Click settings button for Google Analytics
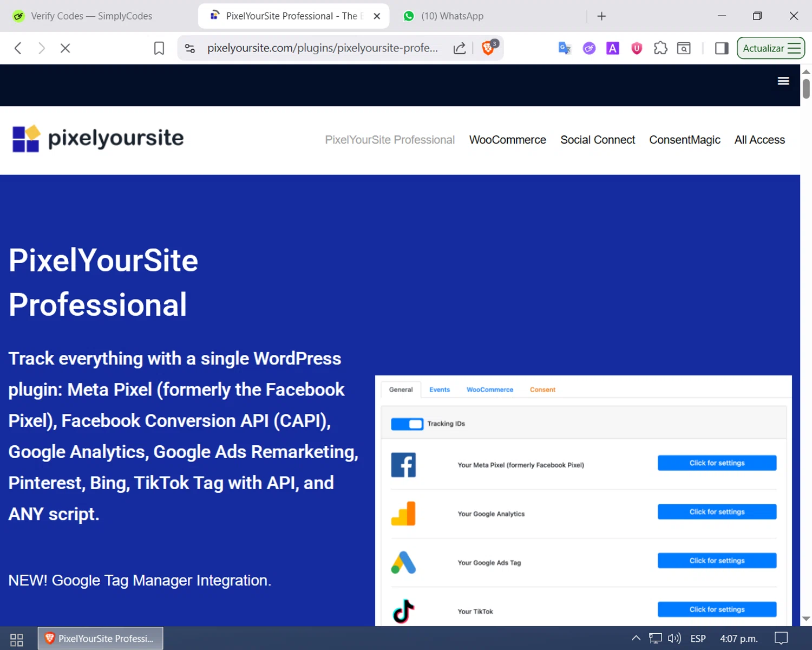 [717, 512]
